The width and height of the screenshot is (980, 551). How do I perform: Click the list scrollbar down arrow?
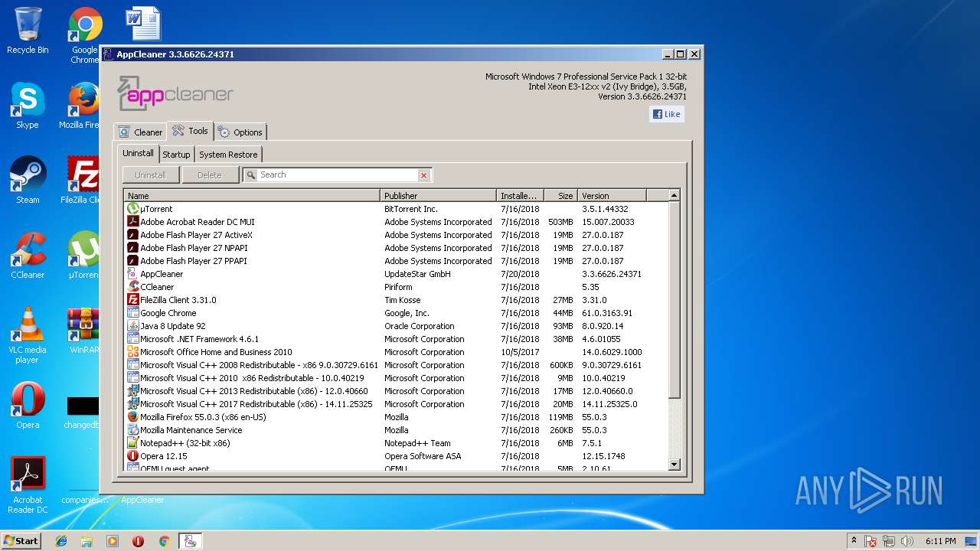click(x=674, y=464)
